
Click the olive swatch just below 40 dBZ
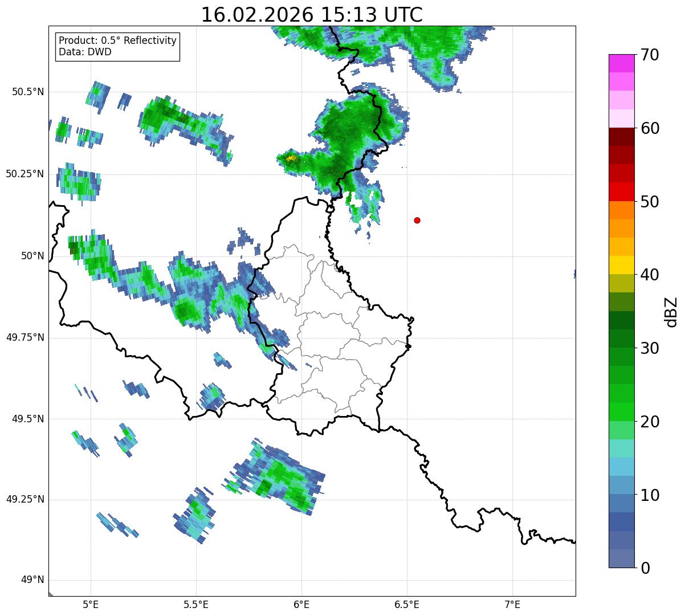click(621, 283)
